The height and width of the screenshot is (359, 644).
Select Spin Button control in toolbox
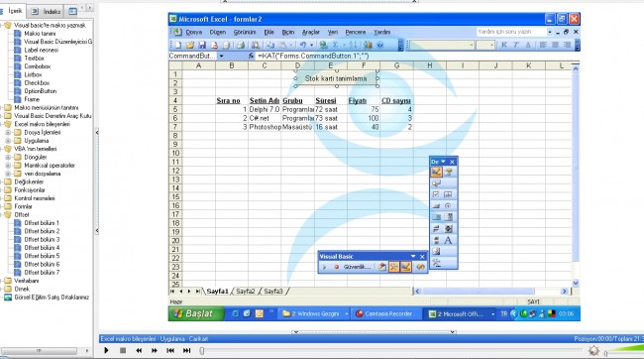pyautogui.click(x=449, y=229)
